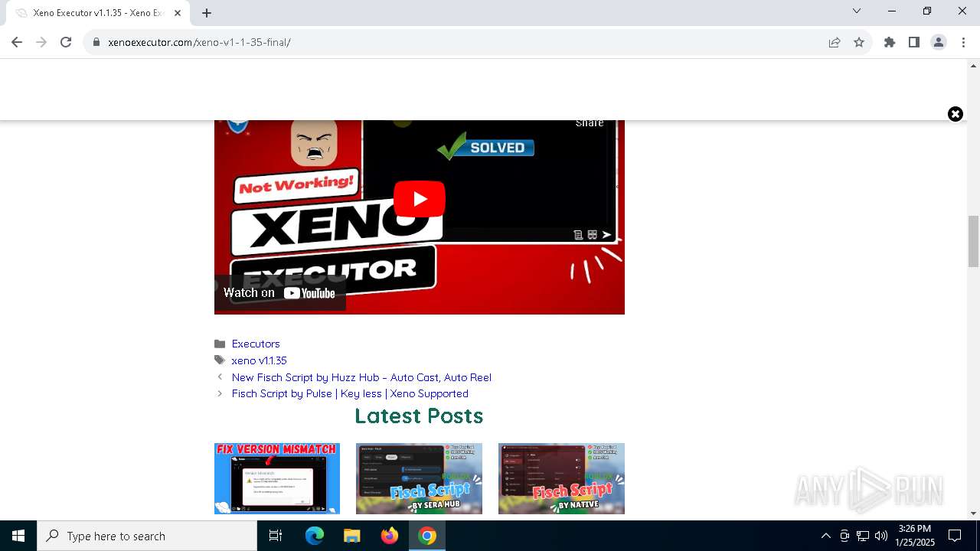980x551 pixels.
Task: Expand the tab search dropdown chevron
Action: (857, 11)
